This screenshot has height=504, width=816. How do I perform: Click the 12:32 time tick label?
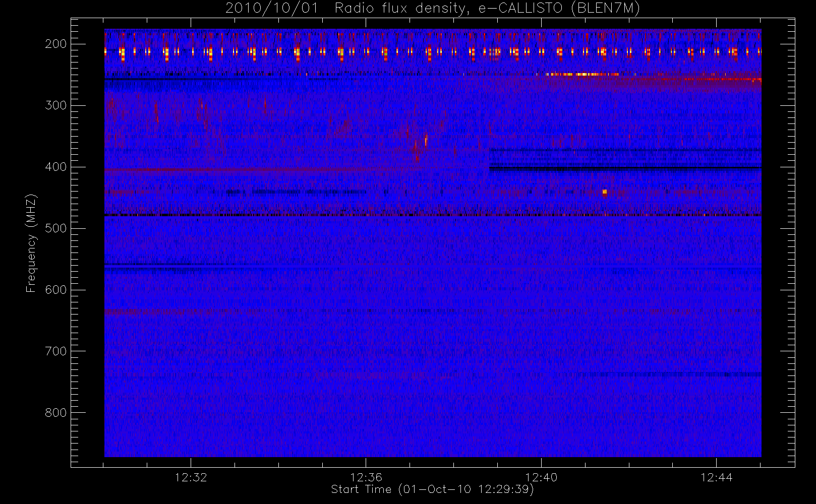pos(191,477)
